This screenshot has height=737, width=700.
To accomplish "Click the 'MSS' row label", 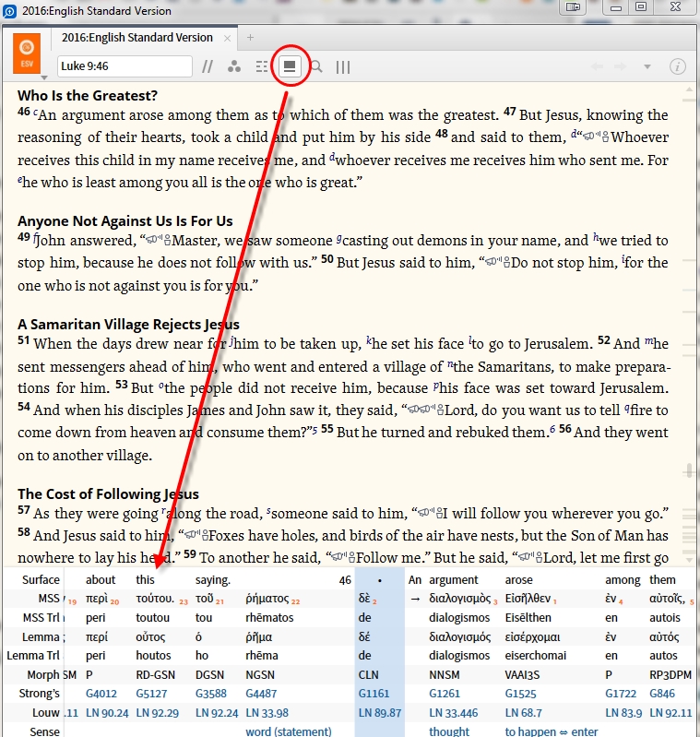I will coord(49,599).
